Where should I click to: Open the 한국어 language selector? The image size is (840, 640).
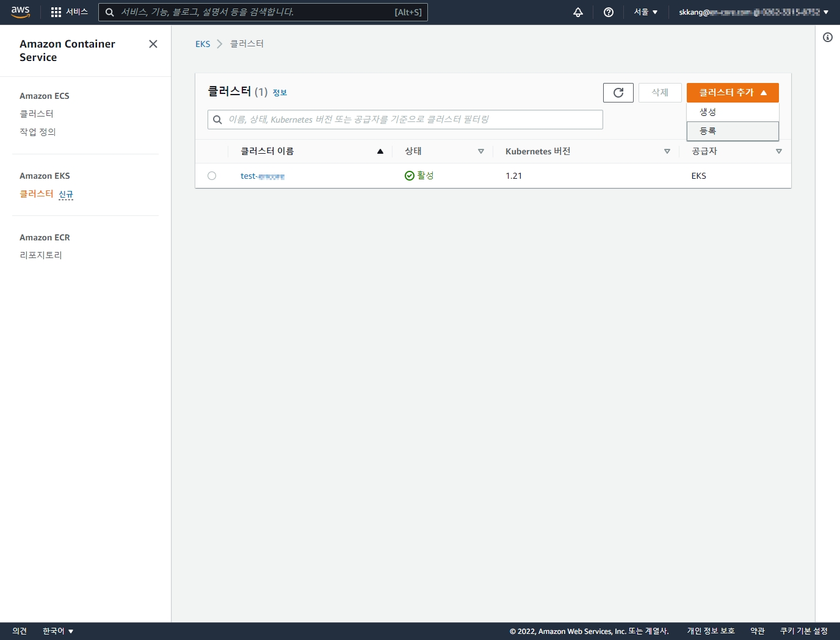tap(58, 631)
